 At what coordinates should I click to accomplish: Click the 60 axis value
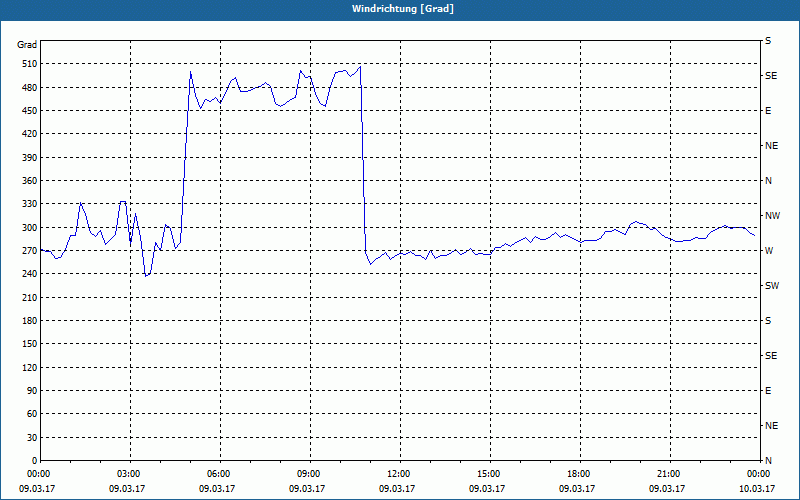32,414
